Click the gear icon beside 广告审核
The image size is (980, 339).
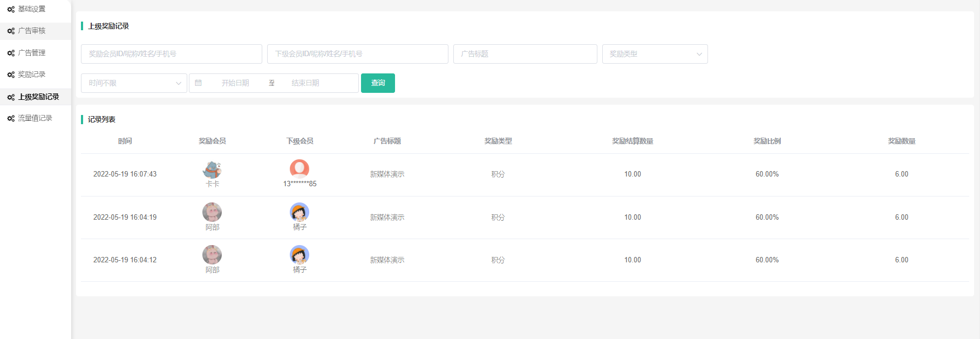(x=11, y=31)
